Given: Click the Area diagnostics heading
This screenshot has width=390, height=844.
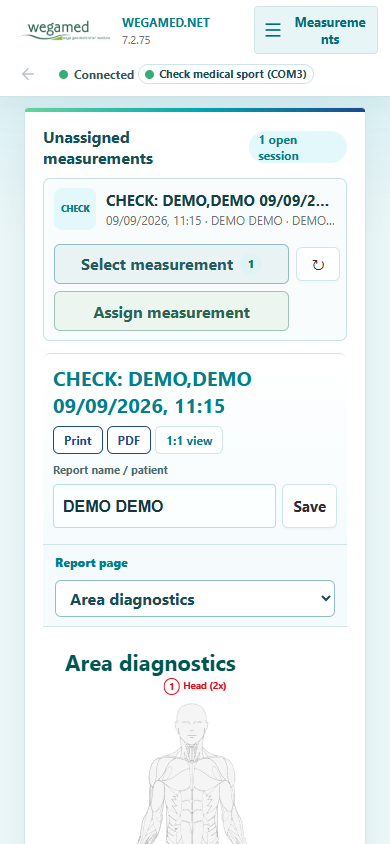Looking at the screenshot, I should 150,664.
